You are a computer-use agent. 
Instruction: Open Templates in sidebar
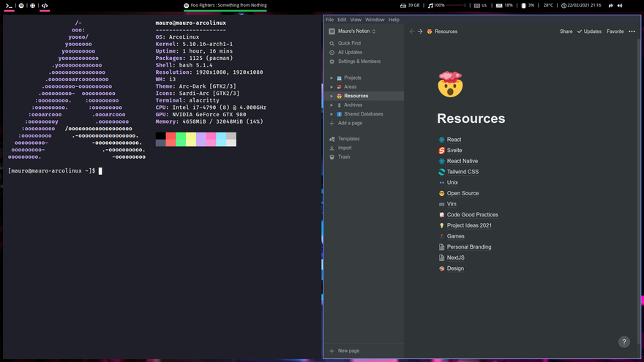pos(348,139)
